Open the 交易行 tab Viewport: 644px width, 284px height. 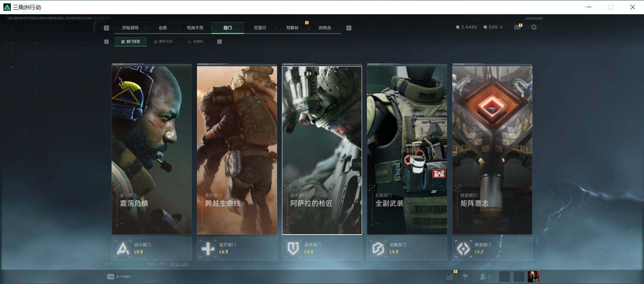[x=260, y=28]
